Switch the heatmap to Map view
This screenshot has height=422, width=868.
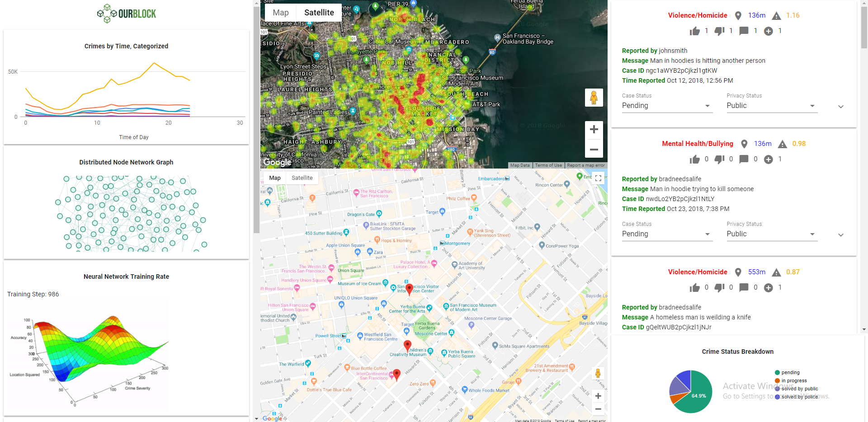tap(281, 13)
